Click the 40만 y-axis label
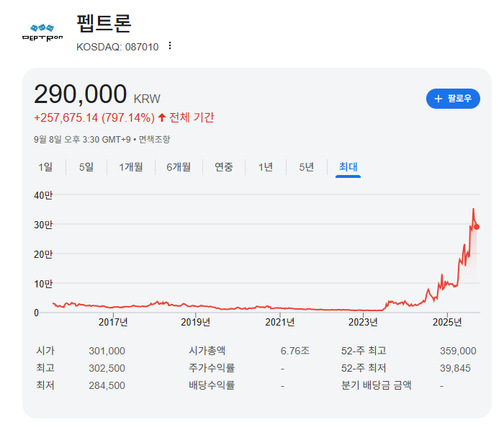The width and height of the screenshot is (504, 430). click(43, 195)
